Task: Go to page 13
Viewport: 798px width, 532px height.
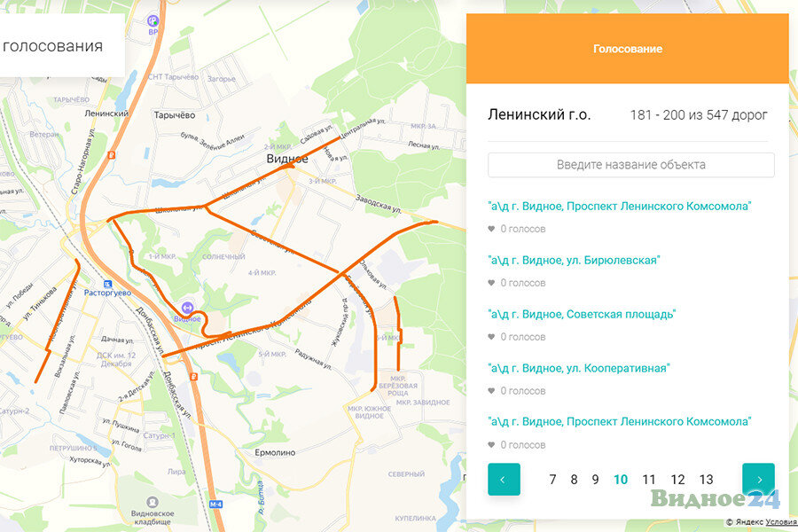Action: point(706,480)
